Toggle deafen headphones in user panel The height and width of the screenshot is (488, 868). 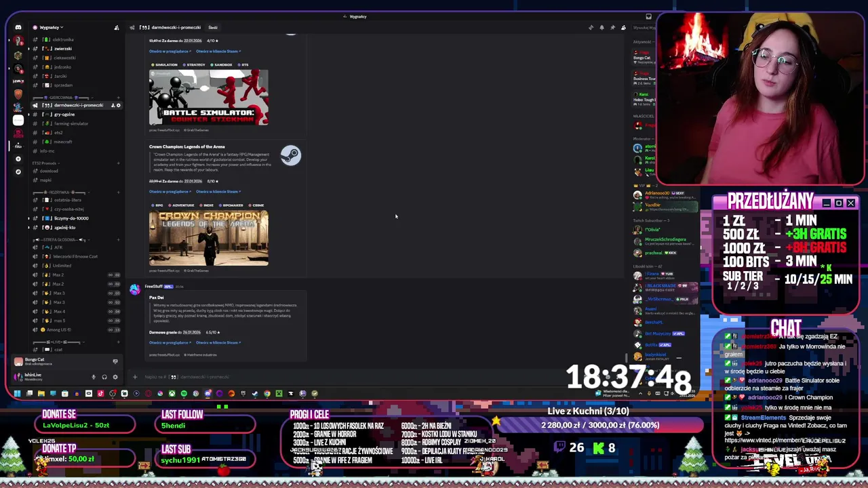tap(104, 377)
